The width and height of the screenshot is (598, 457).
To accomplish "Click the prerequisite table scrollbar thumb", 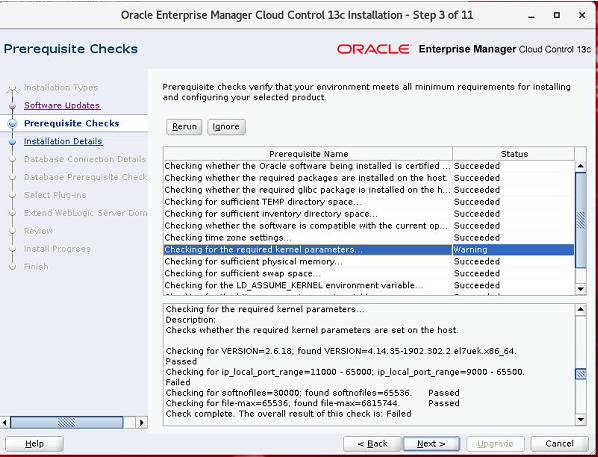I will pos(580,220).
